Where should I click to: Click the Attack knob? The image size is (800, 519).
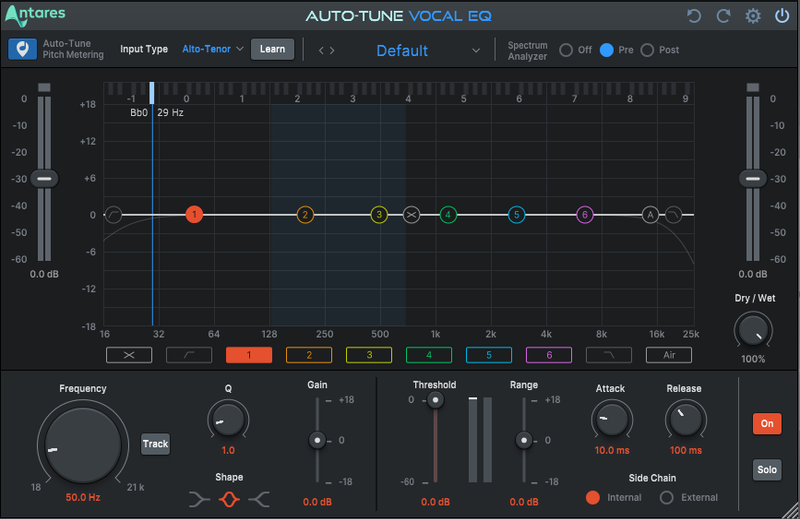pos(612,419)
